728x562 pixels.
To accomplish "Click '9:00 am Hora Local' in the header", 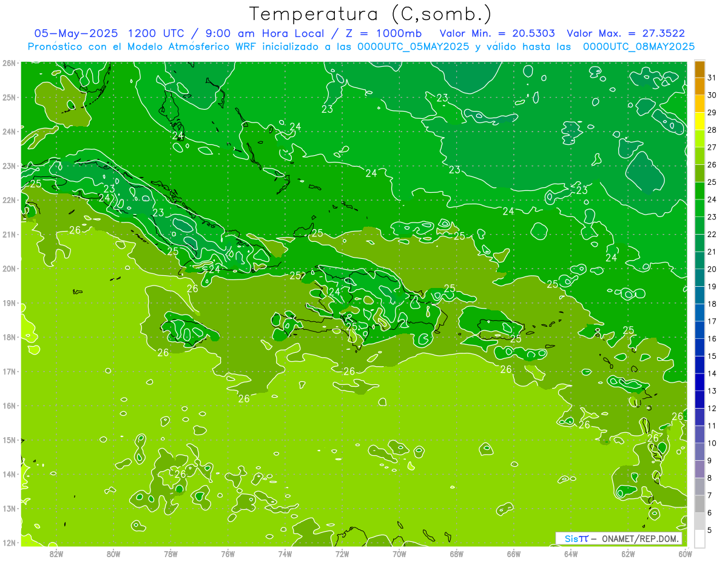I will pos(262,33).
